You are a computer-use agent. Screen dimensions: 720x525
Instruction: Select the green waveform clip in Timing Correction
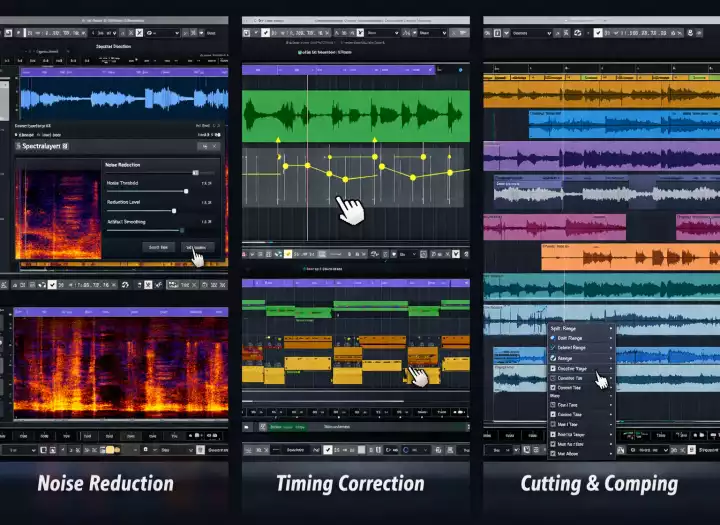click(x=356, y=116)
